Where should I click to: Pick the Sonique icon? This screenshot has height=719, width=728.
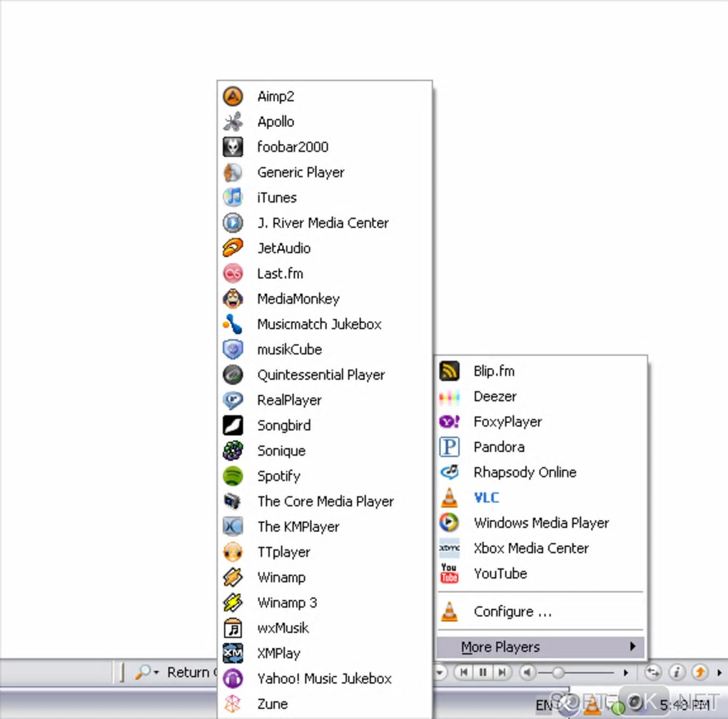(x=233, y=450)
